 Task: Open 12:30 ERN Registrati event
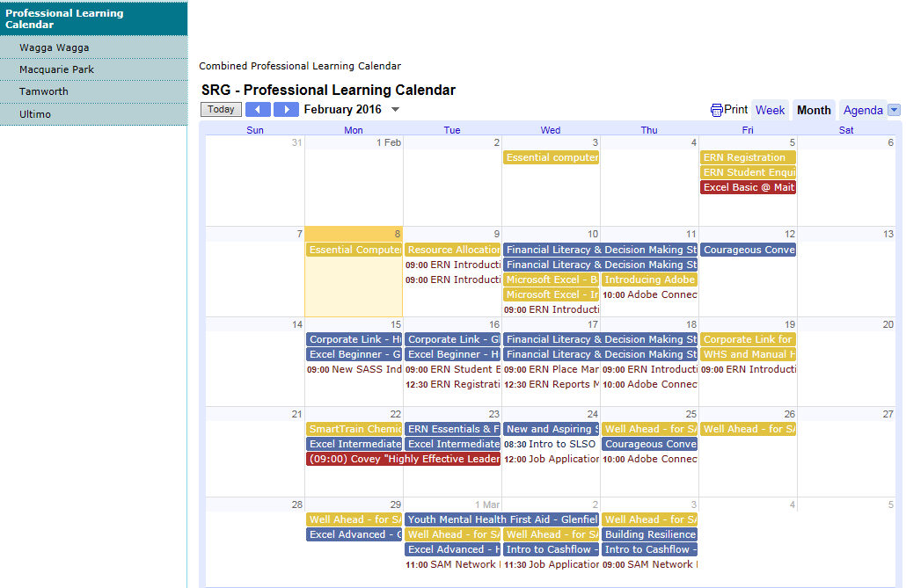click(x=452, y=384)
